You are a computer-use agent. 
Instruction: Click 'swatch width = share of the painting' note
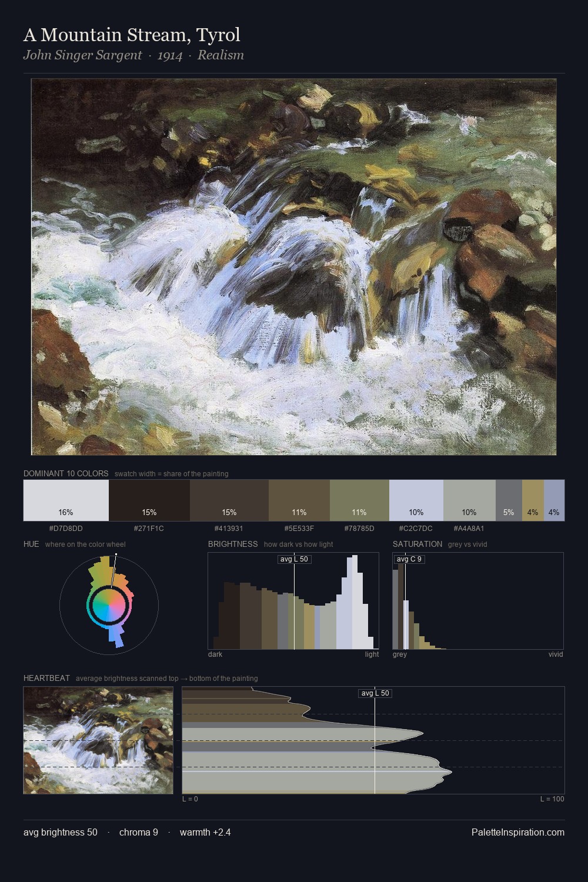coord(172,474)
